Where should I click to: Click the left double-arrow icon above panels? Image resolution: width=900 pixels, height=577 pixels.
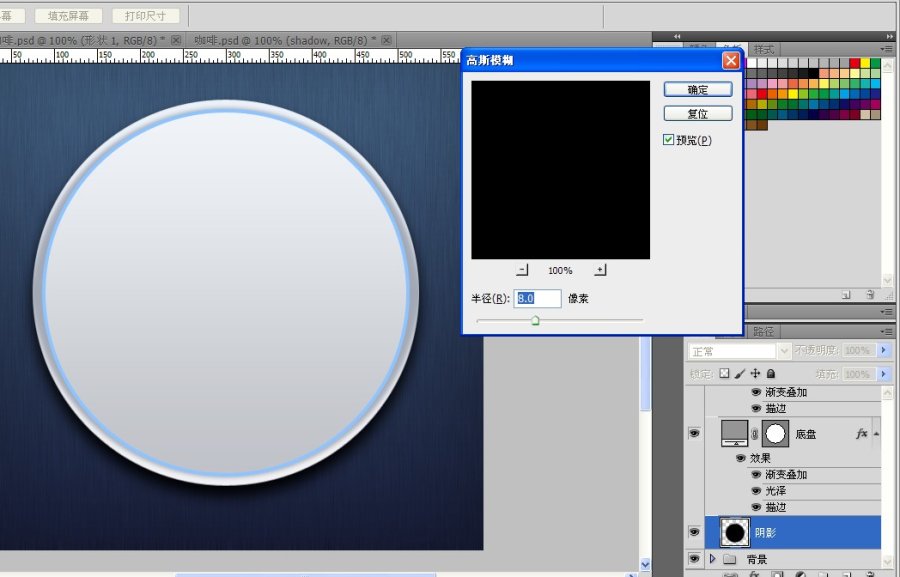click(x=677, y=36)
